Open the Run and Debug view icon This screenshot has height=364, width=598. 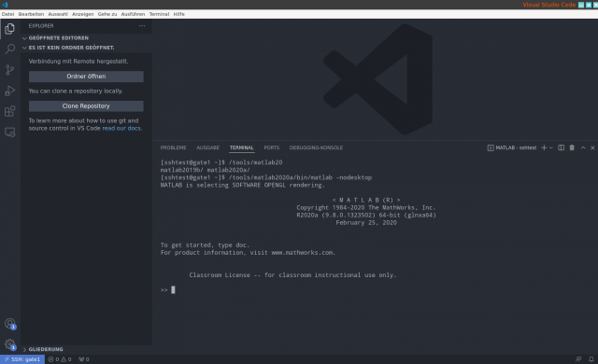tap(10, 91)
